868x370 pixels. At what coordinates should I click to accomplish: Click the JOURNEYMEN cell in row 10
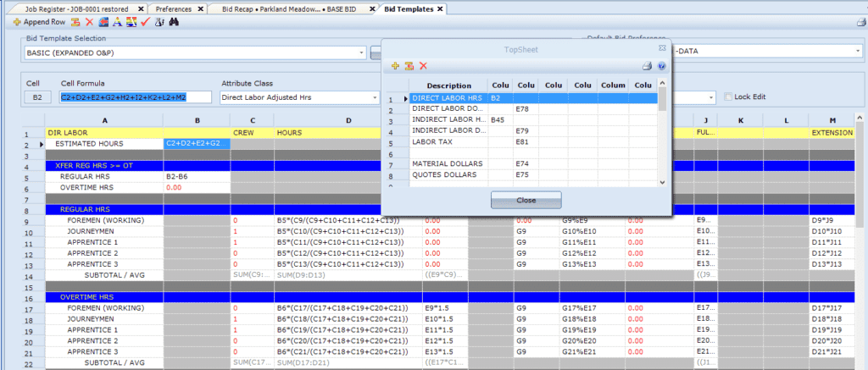click(x=104, y=232)
